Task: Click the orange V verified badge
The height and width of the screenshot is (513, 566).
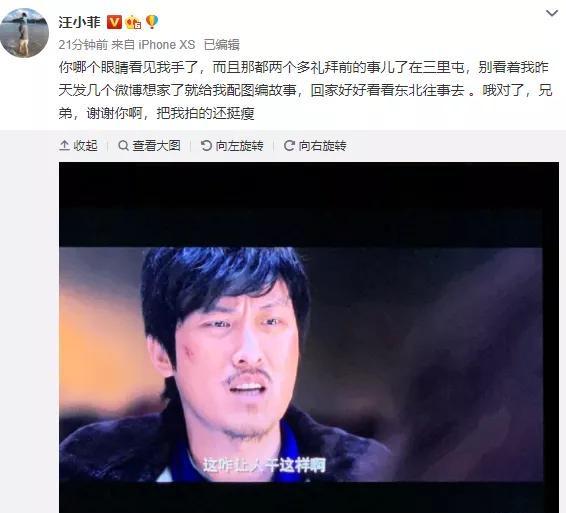Action: 114,22
